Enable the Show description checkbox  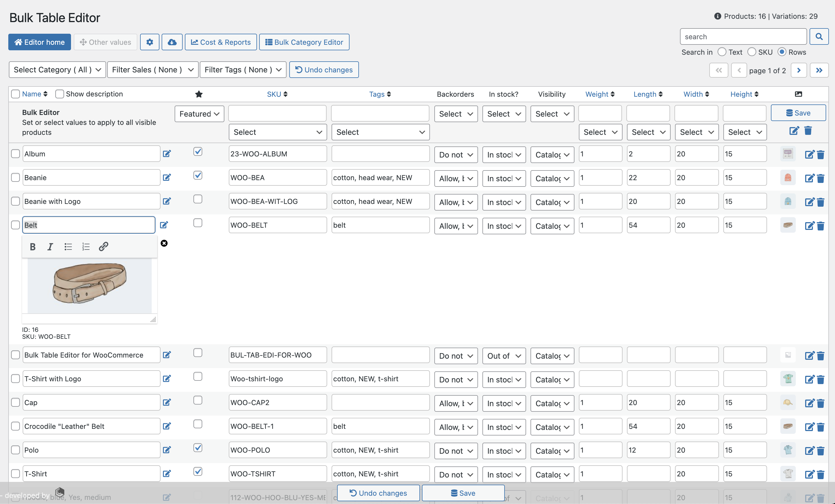(59, 94)
